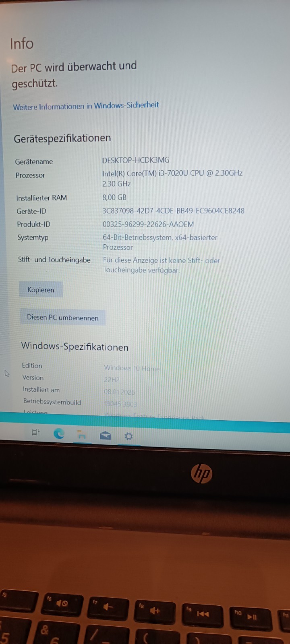Select installed RAM value 8,00 GB
The height and width of the screenshot is (644, 290).
(x=114, y=197)
